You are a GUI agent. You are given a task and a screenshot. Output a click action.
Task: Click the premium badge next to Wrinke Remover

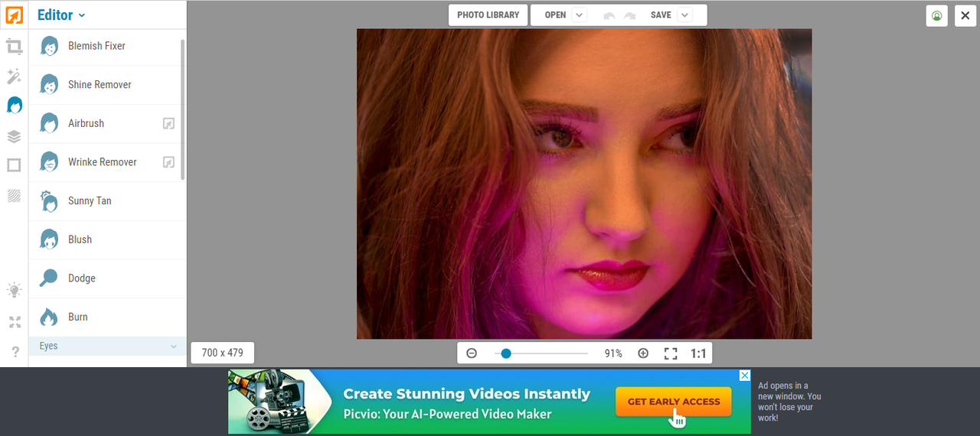[x=169, y=162]
